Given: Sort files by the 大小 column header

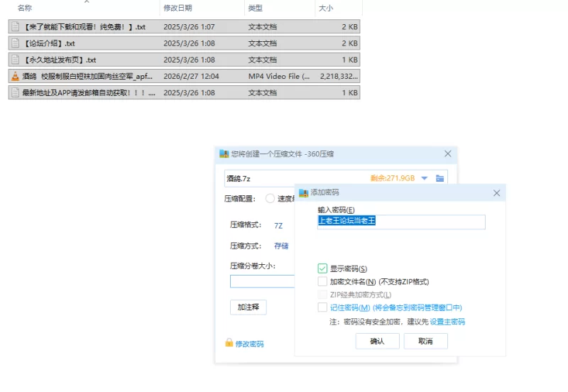Looking at the screenshot, I should [326, 8].
